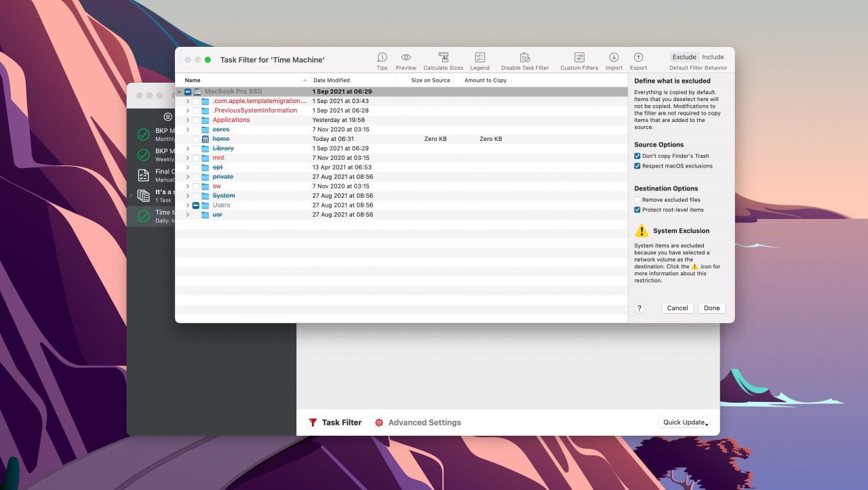Click the Import toolbar icon
This screenshot has height=490, width=868.
click(614, 58)
